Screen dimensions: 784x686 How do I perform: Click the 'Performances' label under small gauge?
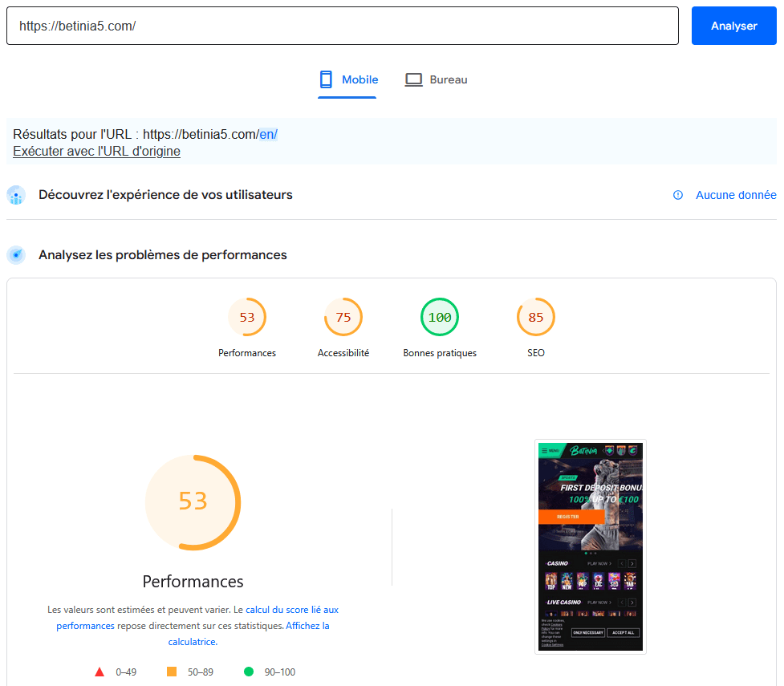tap(247, 353)
